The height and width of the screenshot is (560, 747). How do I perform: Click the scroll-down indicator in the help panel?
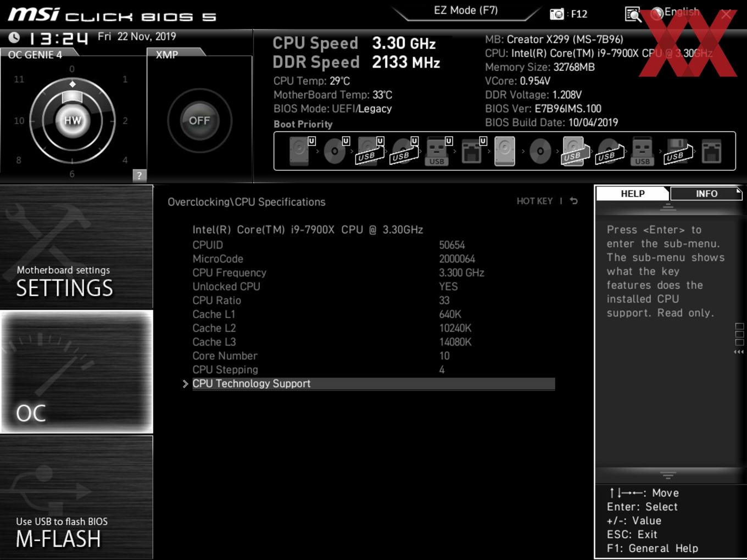(x=668, y=475)
